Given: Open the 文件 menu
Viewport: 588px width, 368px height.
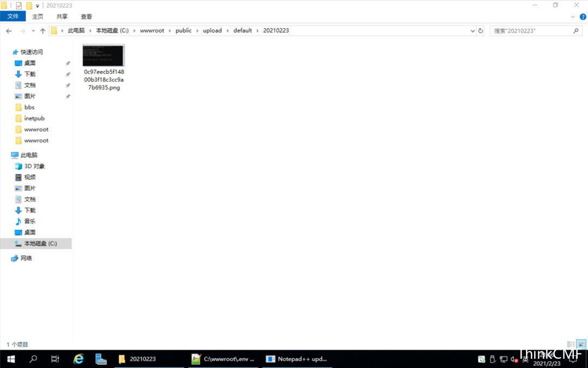Looking at the screenshot, I should tap(13, 16).
